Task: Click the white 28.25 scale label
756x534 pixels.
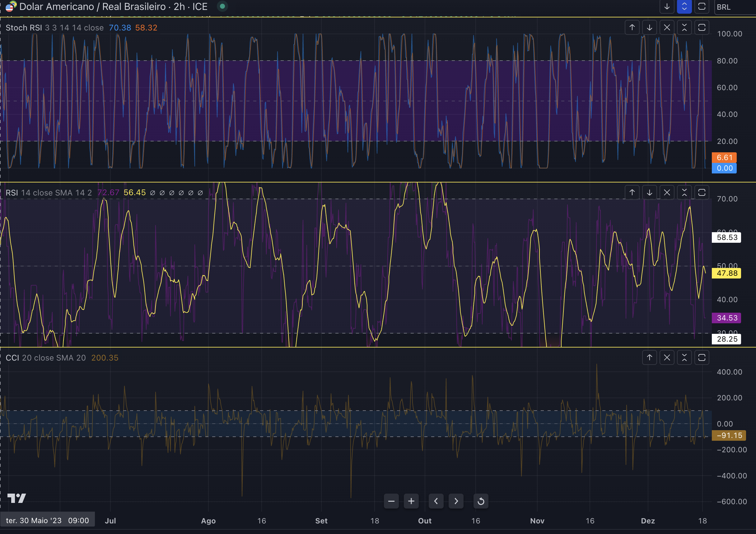Action: (726, 339)
